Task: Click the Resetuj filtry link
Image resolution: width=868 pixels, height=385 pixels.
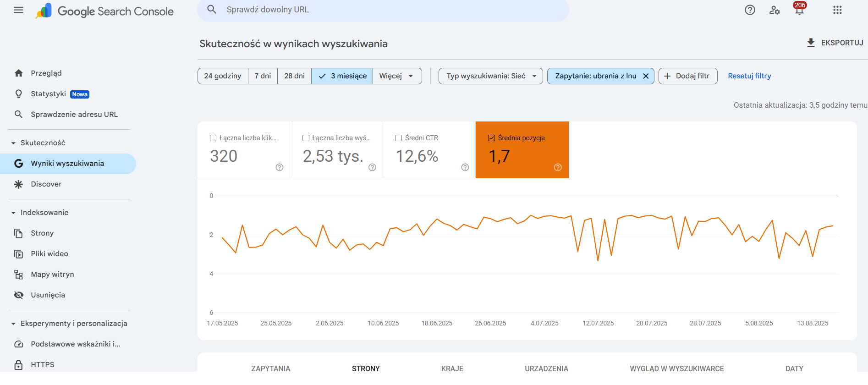Action: (x=749, y=76)
